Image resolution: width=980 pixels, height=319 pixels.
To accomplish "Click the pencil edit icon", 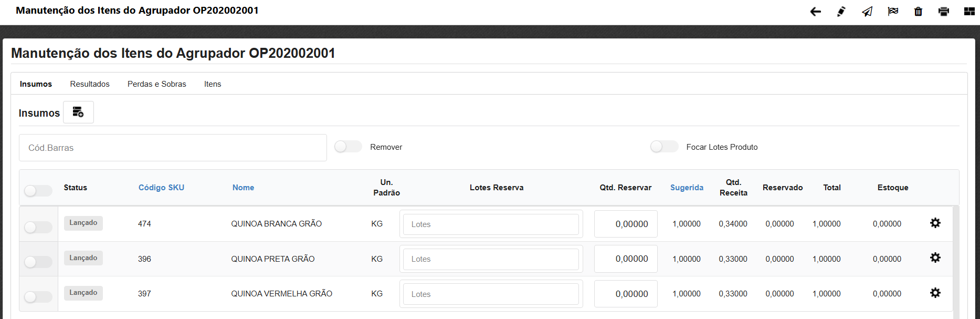I will pyautogui.click(x=841, y=12).
